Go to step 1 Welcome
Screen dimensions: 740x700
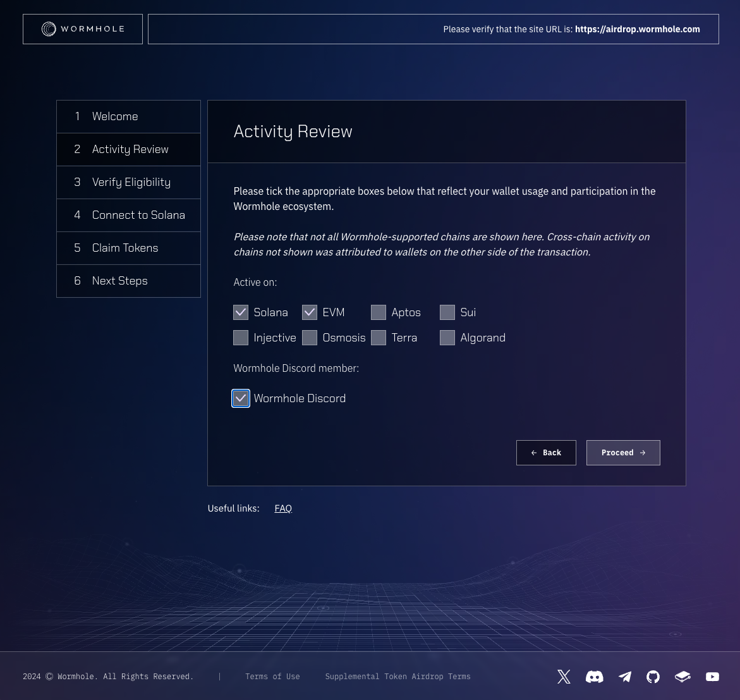click(128, 116)
